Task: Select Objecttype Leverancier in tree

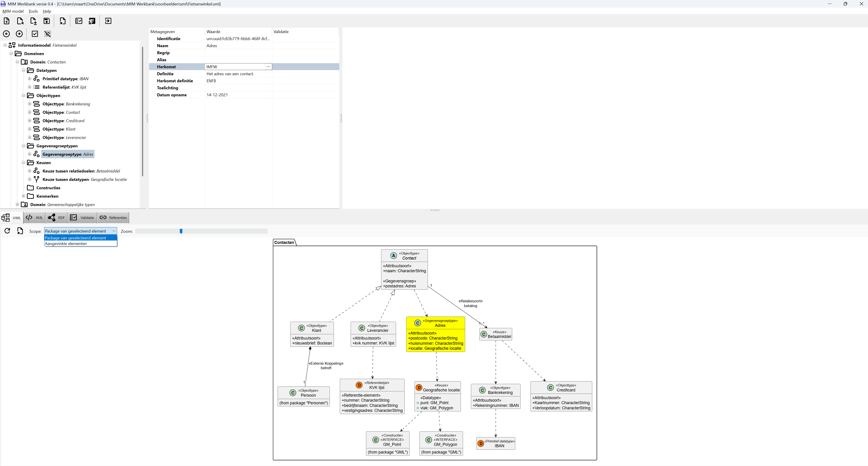Action: [x=64, y=138]
